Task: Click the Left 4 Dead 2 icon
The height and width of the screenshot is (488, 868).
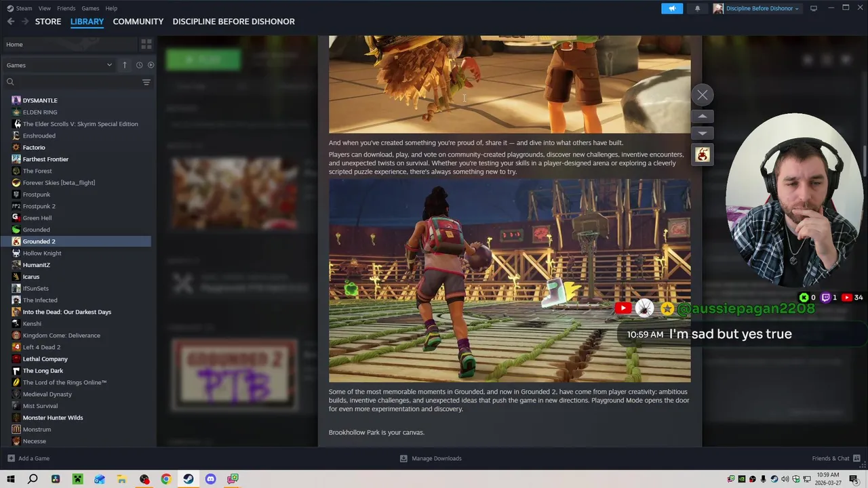Action: [x=16, y=347]
